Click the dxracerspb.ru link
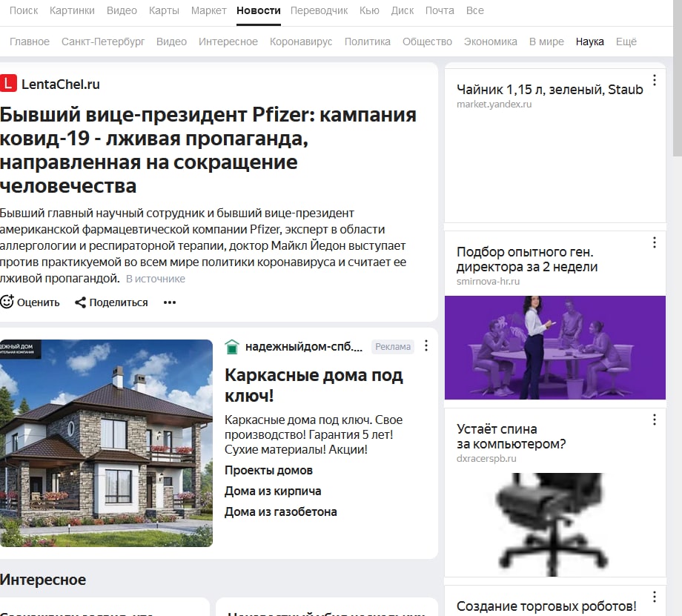 pyautogui.click(x=486, y=459)
